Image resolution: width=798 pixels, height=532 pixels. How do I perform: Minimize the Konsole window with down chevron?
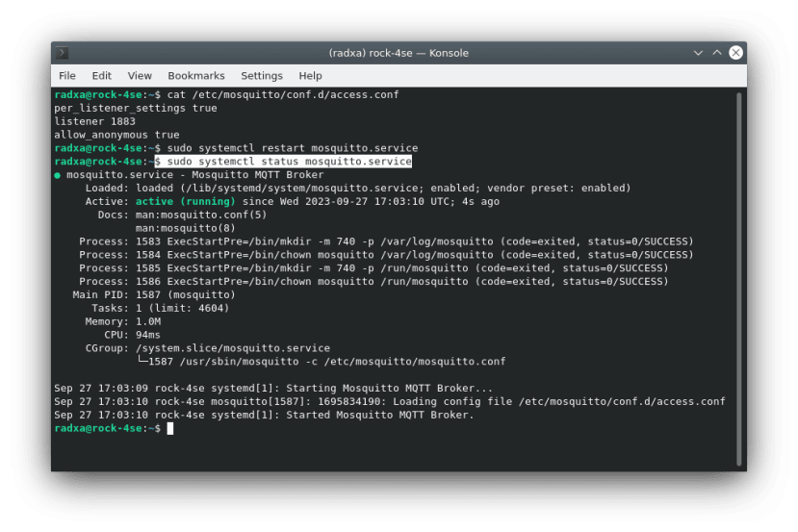pos(698,53)
